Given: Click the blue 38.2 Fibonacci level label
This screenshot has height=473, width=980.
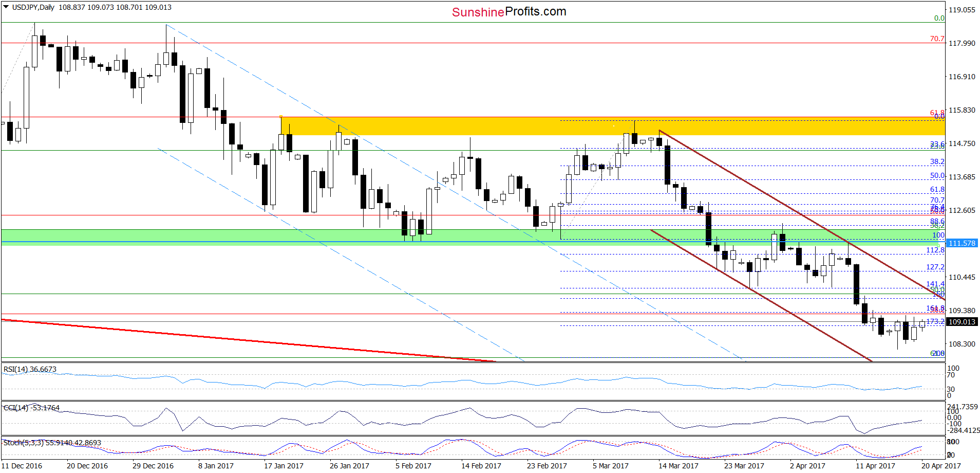Looking at the screenshot, I should pyautogui.click(x=937, y=161).
